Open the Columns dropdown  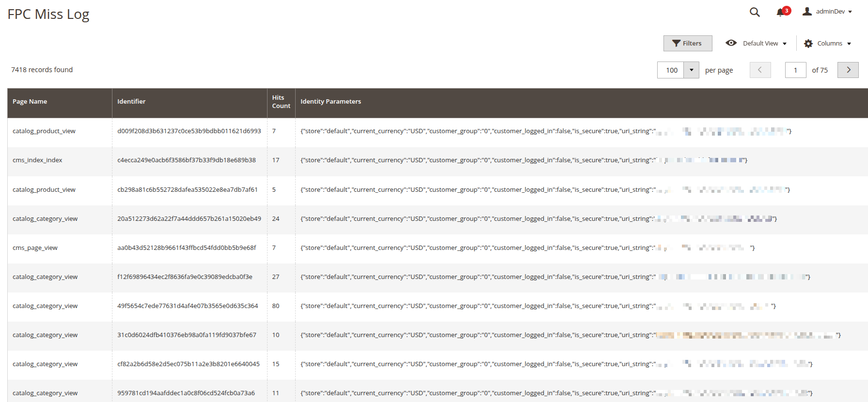coord(834,44)
